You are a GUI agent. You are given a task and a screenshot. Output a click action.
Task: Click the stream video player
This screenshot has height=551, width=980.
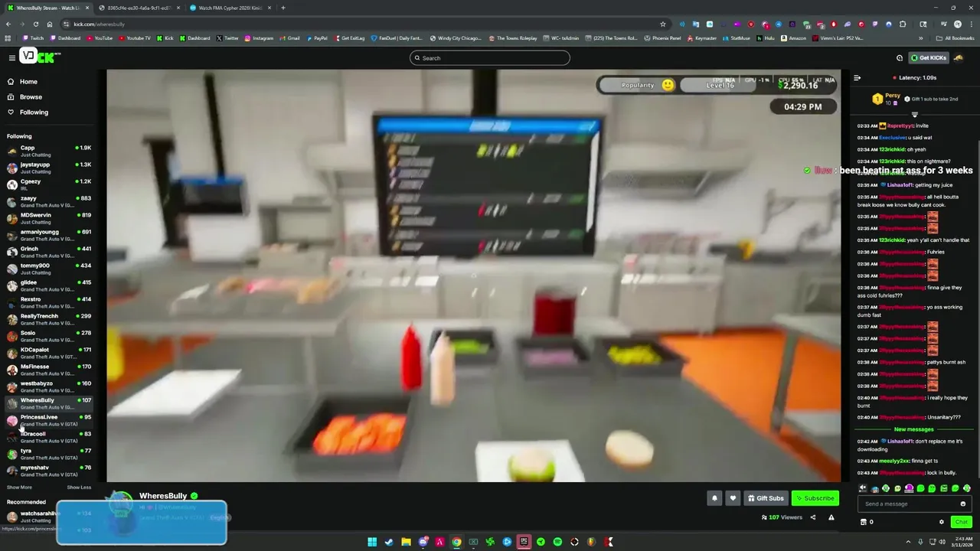pos(473,275)
